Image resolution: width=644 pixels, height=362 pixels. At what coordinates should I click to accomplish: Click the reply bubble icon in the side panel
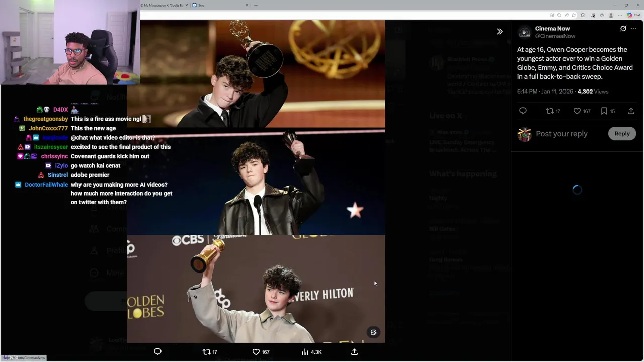point(523,111)
